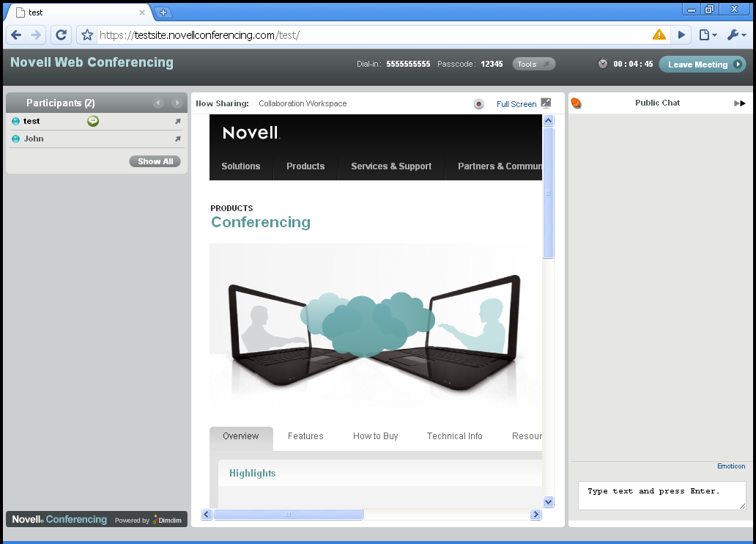Open a new browser tab
756x544 pixels.
163,12
